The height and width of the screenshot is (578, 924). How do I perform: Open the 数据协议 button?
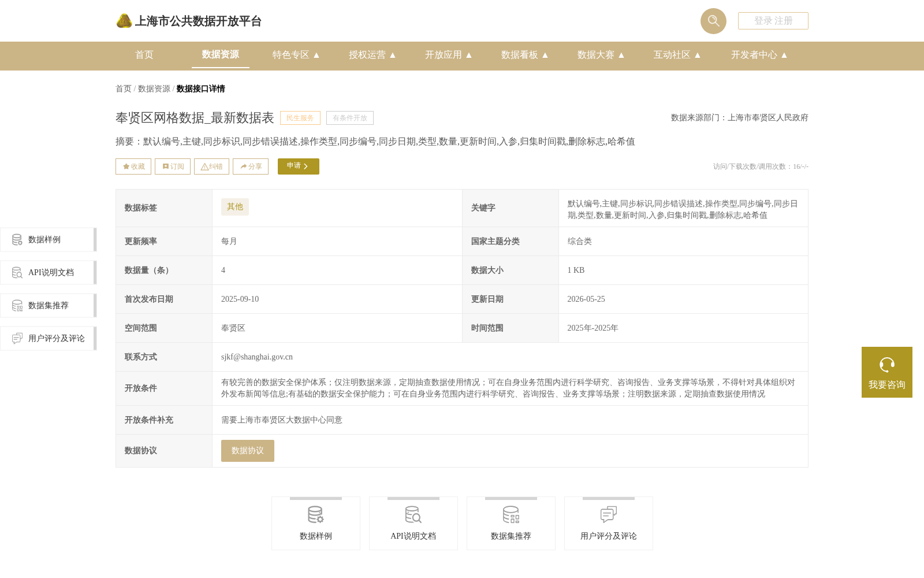coord(248,451)
